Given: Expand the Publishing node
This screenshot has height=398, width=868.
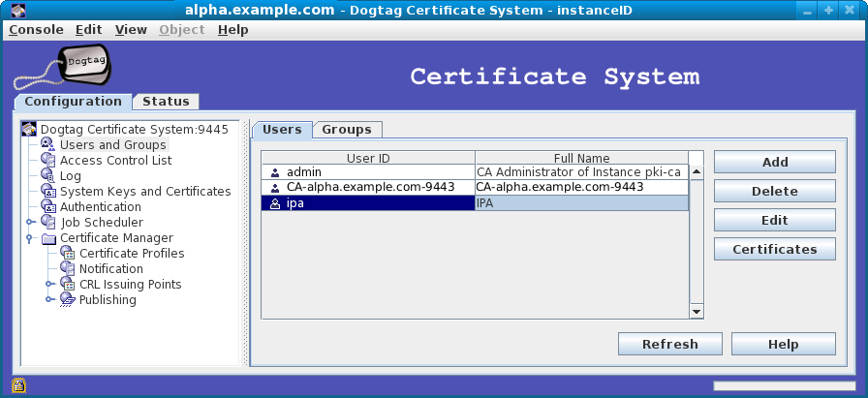Looking at the screenshot, I should 49,299.
